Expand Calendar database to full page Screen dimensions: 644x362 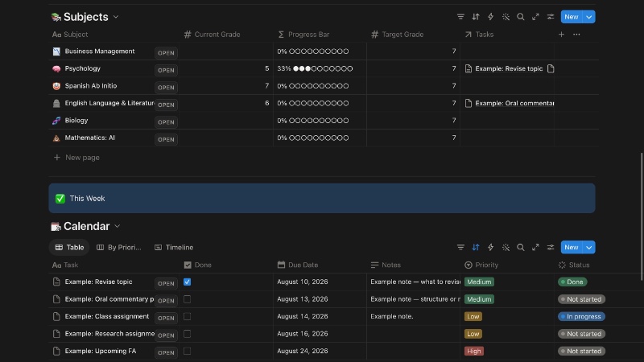535,247
